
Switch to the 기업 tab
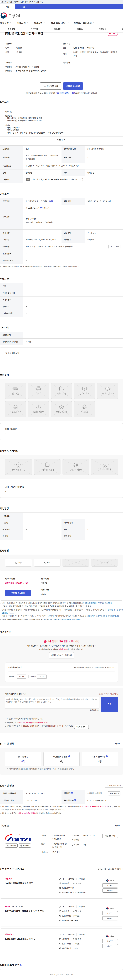tap(23, 7)
